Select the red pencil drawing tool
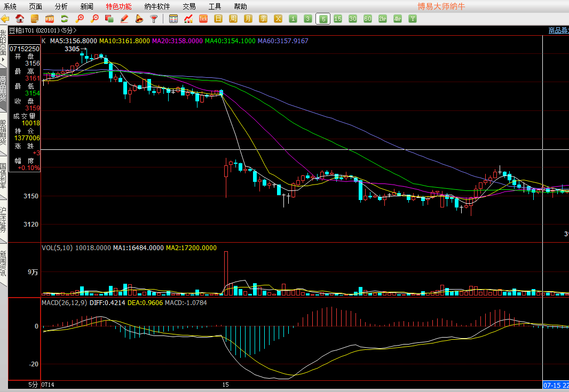Viewport: 569px width, 392px height. (x=124, y=19)
